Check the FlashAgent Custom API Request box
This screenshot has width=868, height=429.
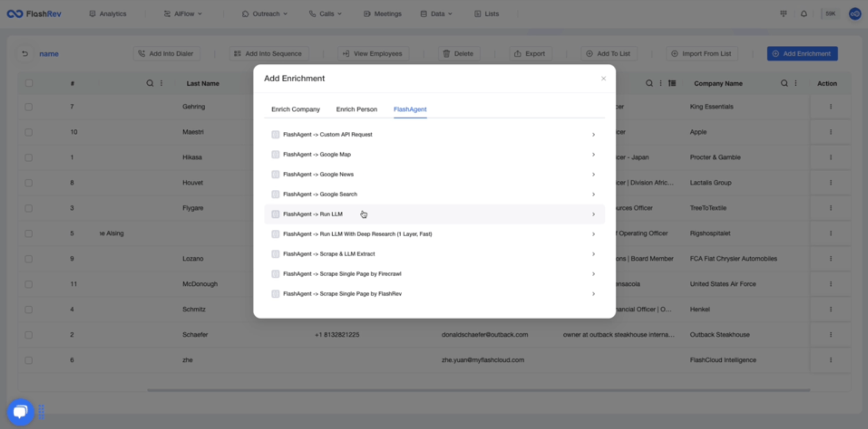click(x=275, y=135)
